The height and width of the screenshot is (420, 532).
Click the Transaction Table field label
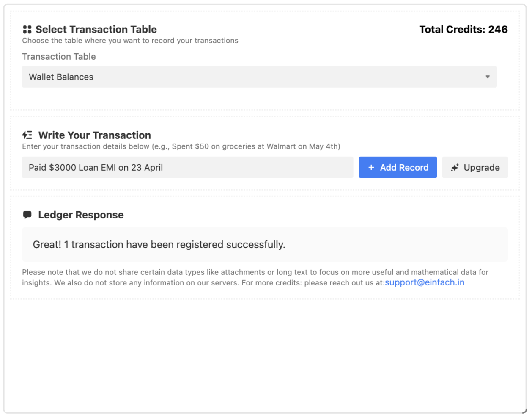pos(59,57)
